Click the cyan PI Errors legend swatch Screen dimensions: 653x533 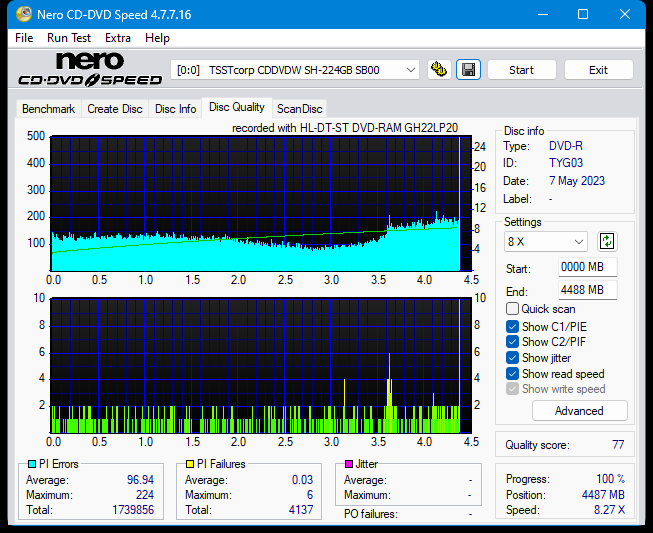coord(31,464)
